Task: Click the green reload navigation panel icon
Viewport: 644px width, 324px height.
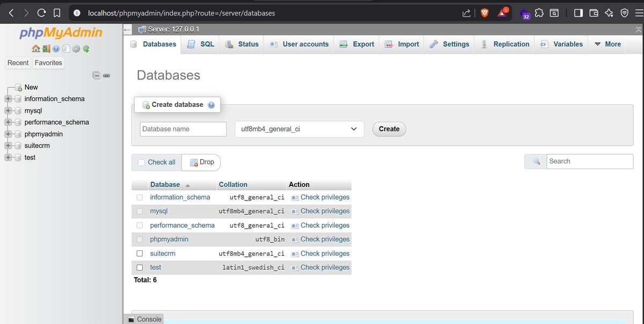Action: click(x=86, y=49)
